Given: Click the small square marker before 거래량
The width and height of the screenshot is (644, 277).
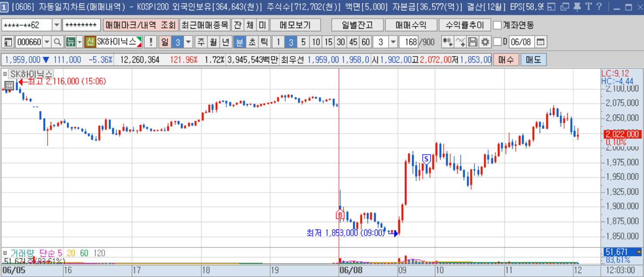Looking at the screenshot, I should [x=5, y=253].
